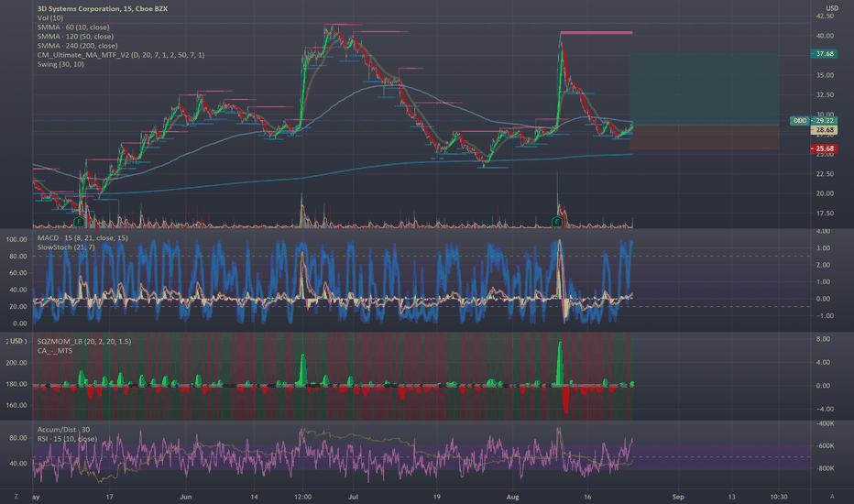Select the red stop zone of long position
The width and height of the screenshot is (854, 504).
tap(705, 137)
